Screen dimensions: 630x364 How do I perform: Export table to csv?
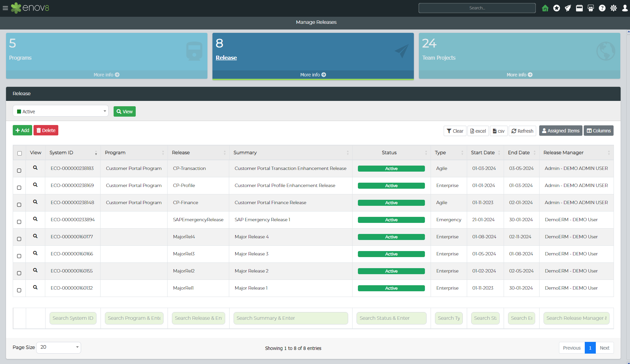coord(499,131)
